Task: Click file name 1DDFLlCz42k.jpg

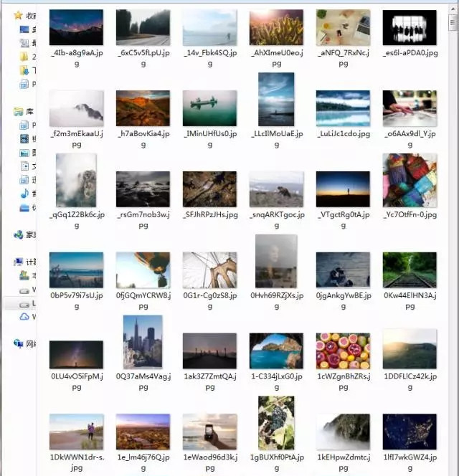Action: pos(410,381)
